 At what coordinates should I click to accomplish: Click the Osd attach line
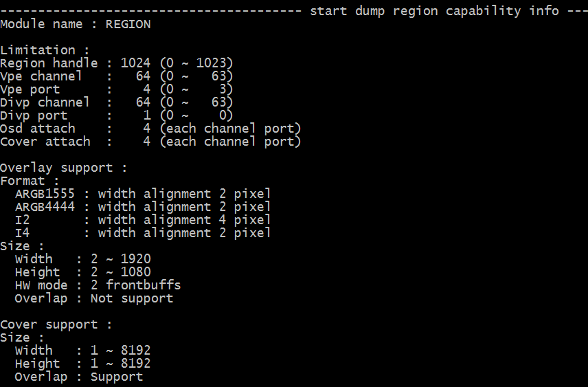coord(150,129)
